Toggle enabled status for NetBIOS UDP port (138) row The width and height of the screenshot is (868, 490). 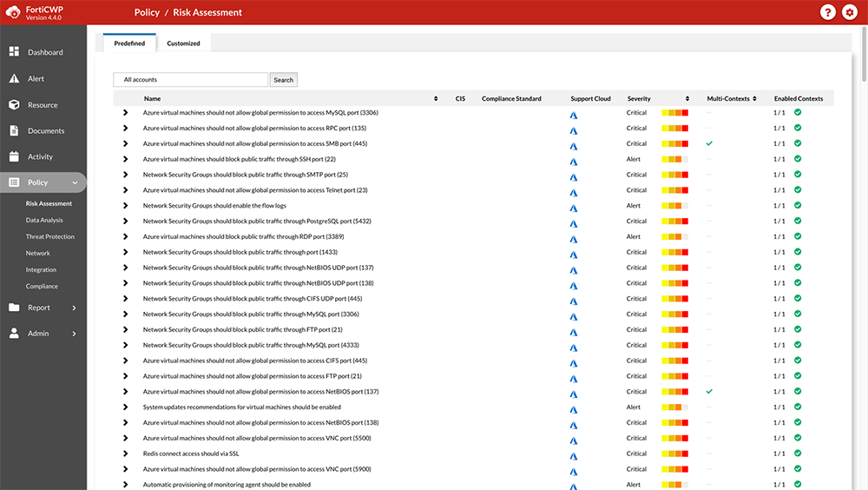point(798,282)
